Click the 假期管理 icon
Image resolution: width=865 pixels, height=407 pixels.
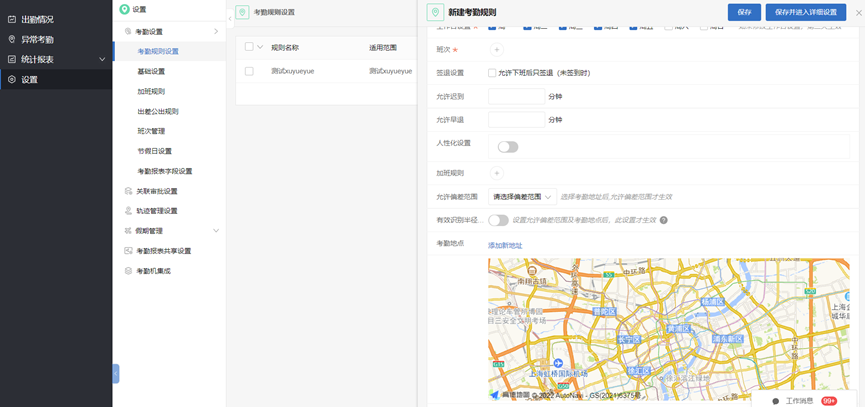pyautogui.click(x=128, y=231)
